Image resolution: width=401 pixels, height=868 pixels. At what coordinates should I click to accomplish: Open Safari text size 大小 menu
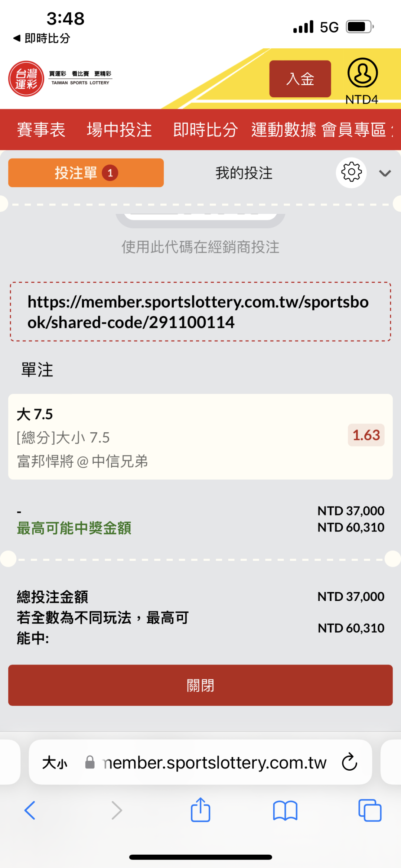pos(55,763)
